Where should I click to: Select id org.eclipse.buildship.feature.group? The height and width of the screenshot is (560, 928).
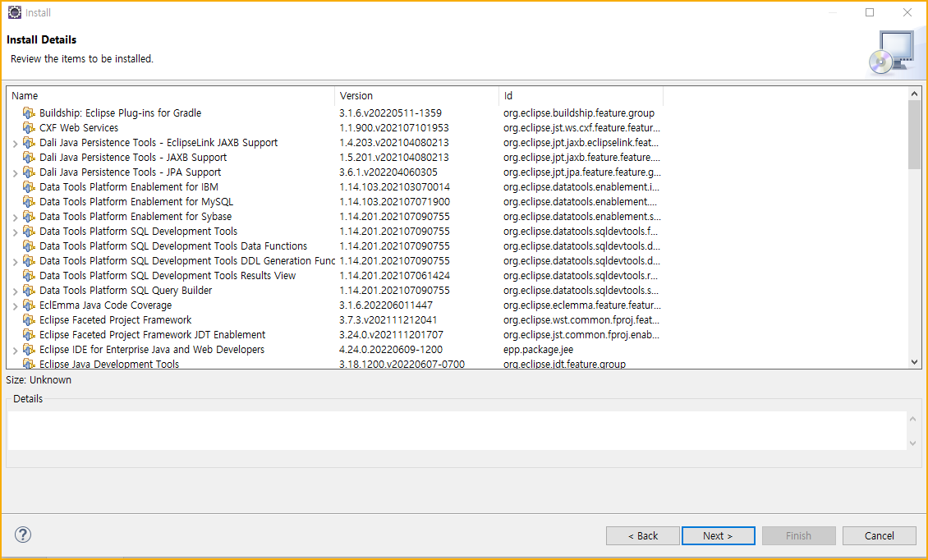coord(579,112)
